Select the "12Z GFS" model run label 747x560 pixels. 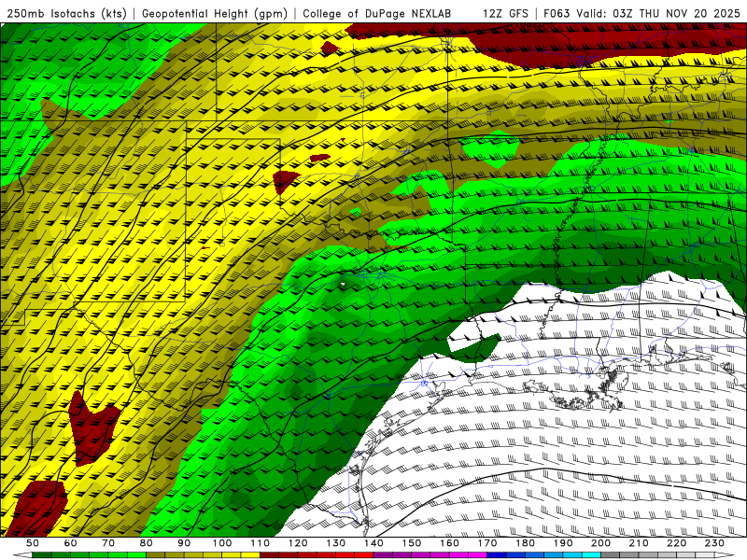[x=505, y=13]
